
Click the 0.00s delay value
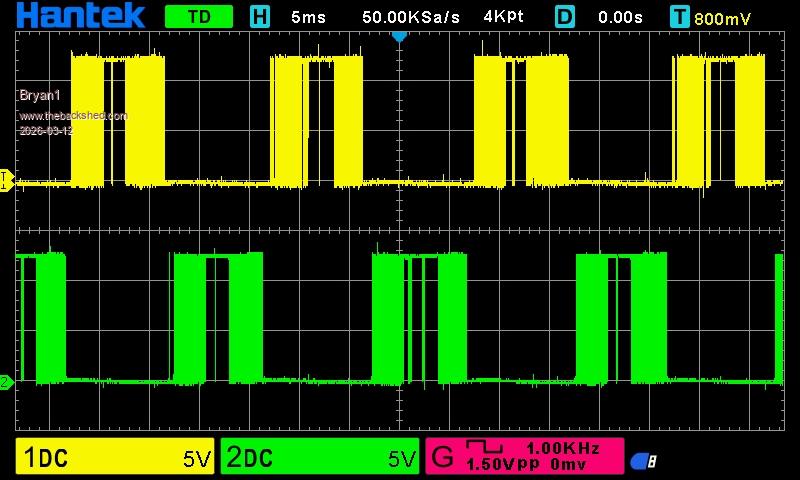tap(620, 17)
